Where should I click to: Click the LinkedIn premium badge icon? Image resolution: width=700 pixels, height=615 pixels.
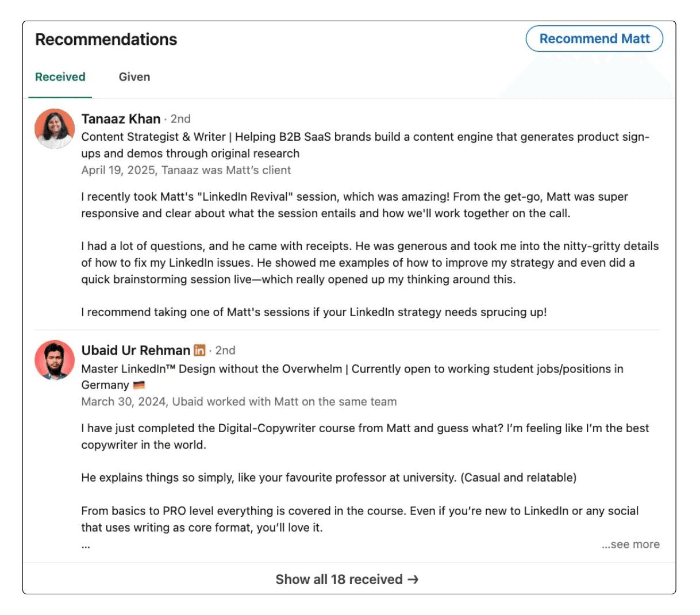click(x=199, y=351)
